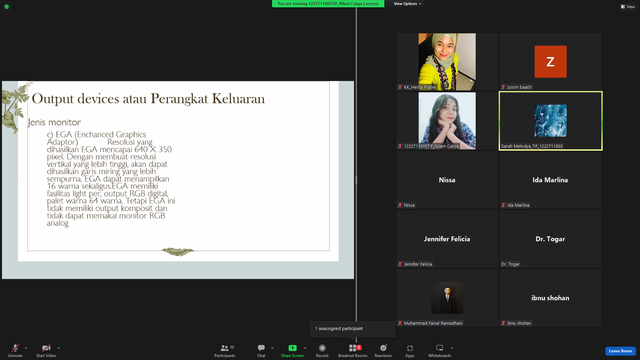
Task: Open the Reactions menu
Action: click(383, 350)
